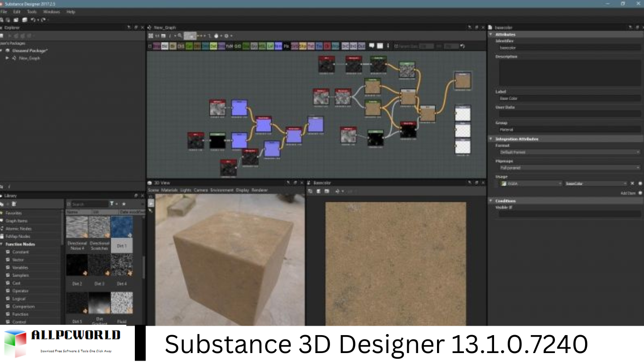Select Favorites in the Library
Viewport: 644px width, 362px height.
(13, 213)
